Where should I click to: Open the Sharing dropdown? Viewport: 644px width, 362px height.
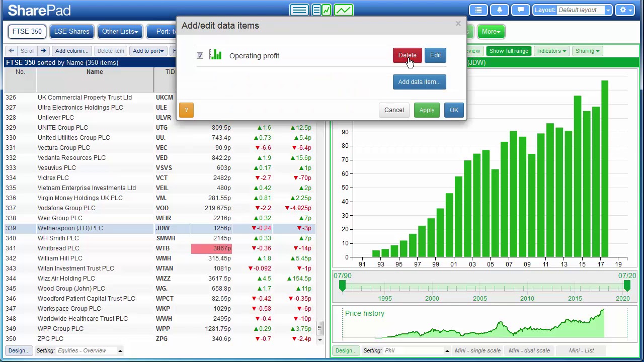pyautogui.click(x=587, y=51)
